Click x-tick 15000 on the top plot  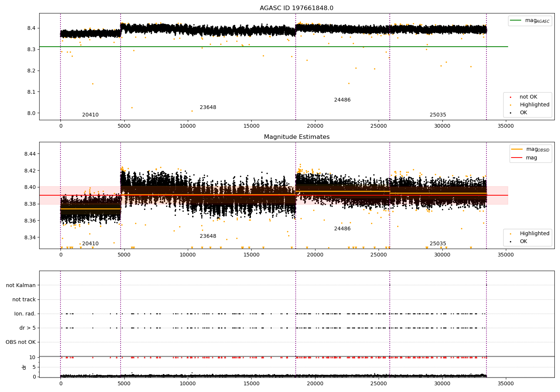(251, 126)
